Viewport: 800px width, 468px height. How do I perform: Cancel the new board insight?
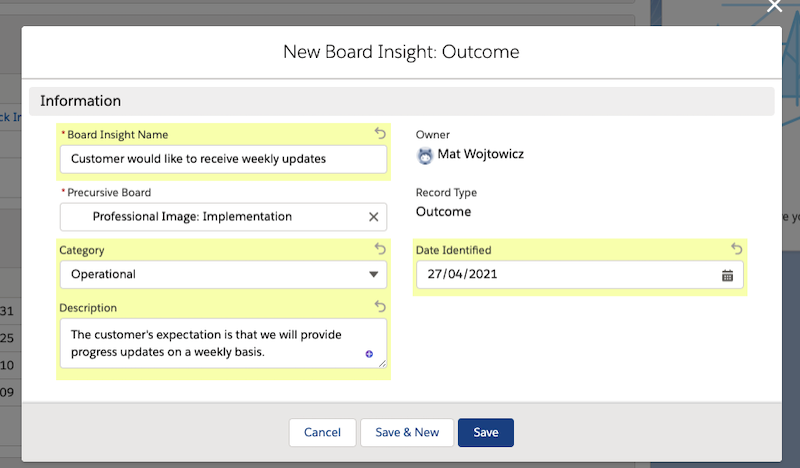pos(322,433)
